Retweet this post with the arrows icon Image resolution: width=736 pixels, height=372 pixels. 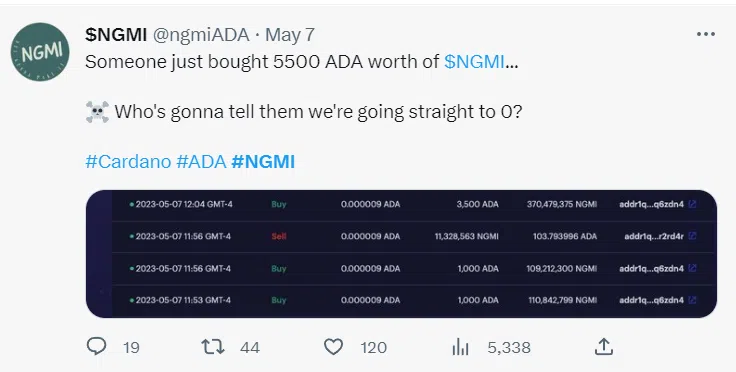coord(213,347)
